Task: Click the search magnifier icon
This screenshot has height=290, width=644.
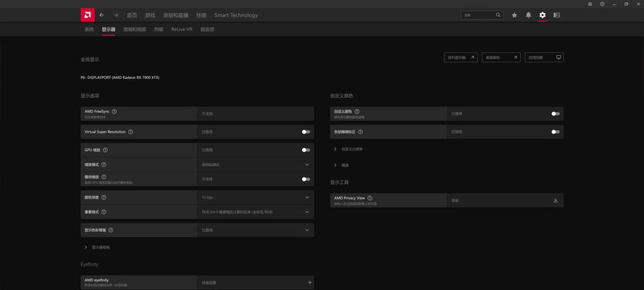Action: click(498, 14)
